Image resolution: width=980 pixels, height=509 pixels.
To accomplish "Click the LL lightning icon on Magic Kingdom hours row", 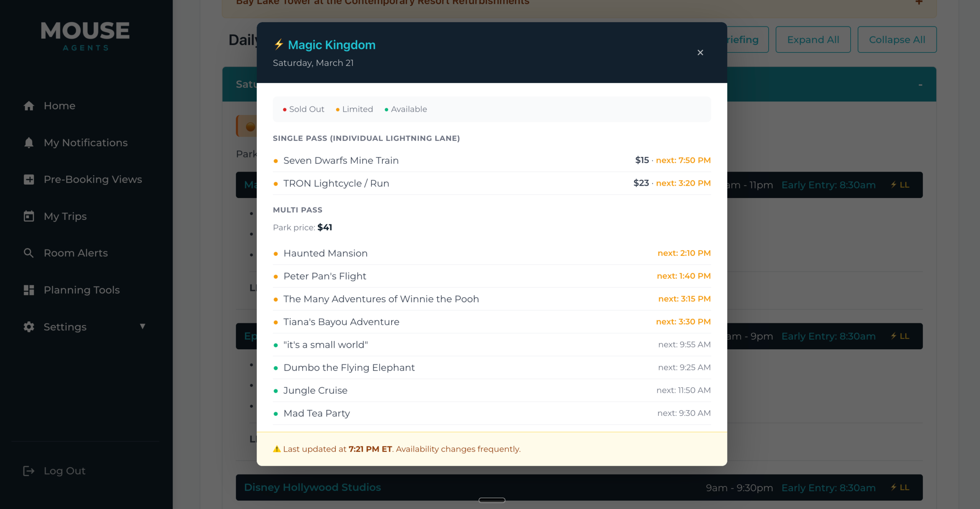I will point(893,185).
